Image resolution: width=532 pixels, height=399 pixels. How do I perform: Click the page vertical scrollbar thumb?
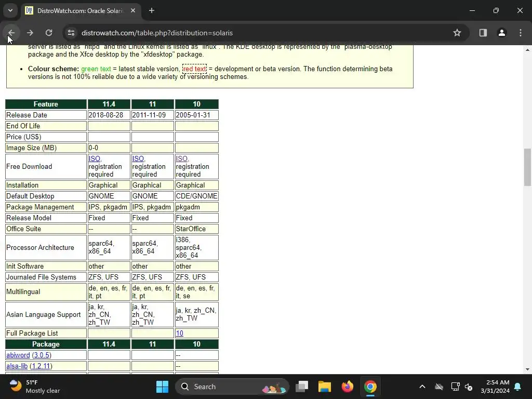coord(527,167)
